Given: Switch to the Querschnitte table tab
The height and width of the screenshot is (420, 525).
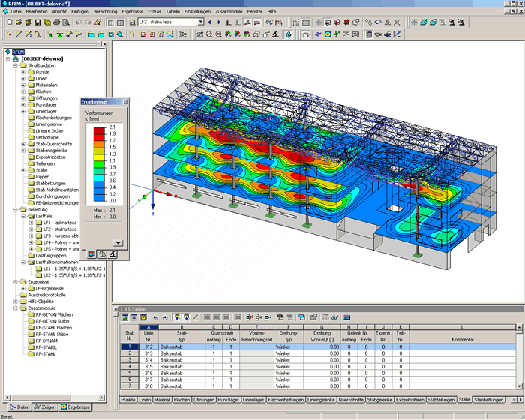Looking at the screenshot, I should coord(351,400).
